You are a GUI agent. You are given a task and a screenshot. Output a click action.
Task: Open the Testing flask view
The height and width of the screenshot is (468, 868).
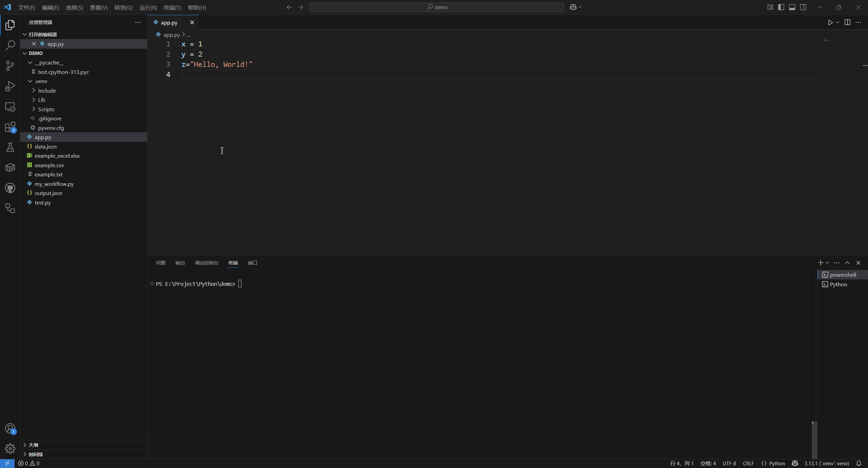click(x=10, y=147)
